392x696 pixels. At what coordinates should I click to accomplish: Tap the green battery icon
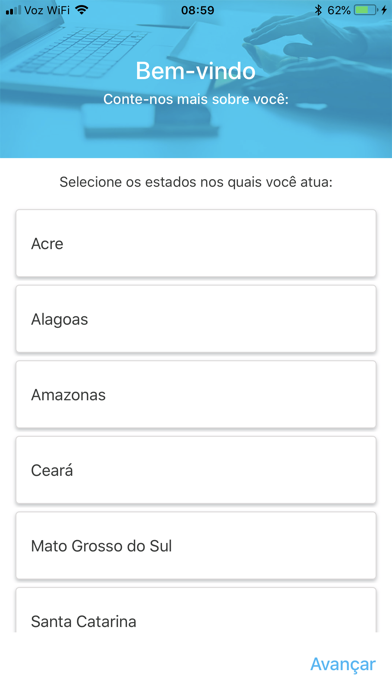coord(366,10)
